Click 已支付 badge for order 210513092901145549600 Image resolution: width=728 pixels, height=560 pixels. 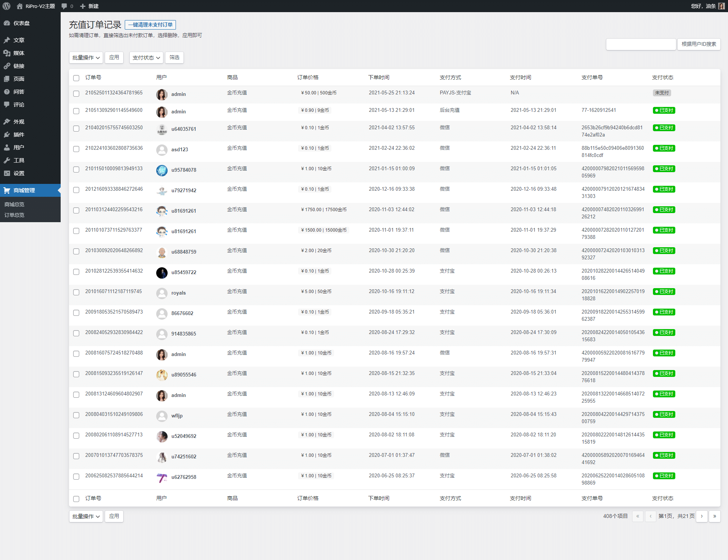(x=664, y=110)
